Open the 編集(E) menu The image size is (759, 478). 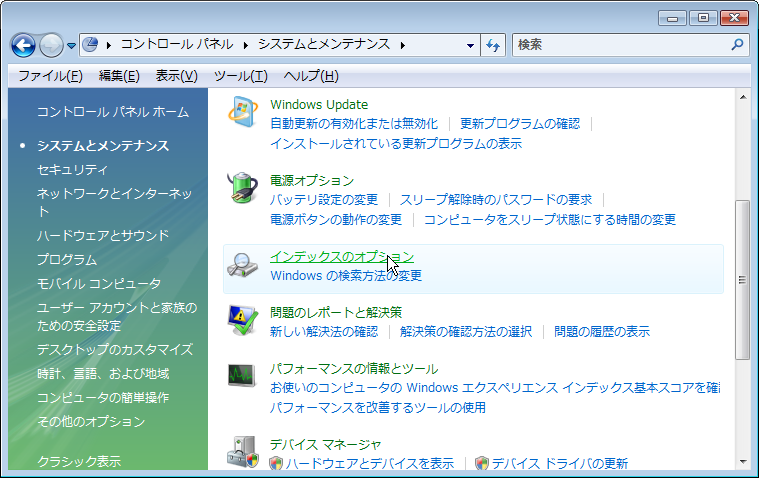click(x=119, y=76)
